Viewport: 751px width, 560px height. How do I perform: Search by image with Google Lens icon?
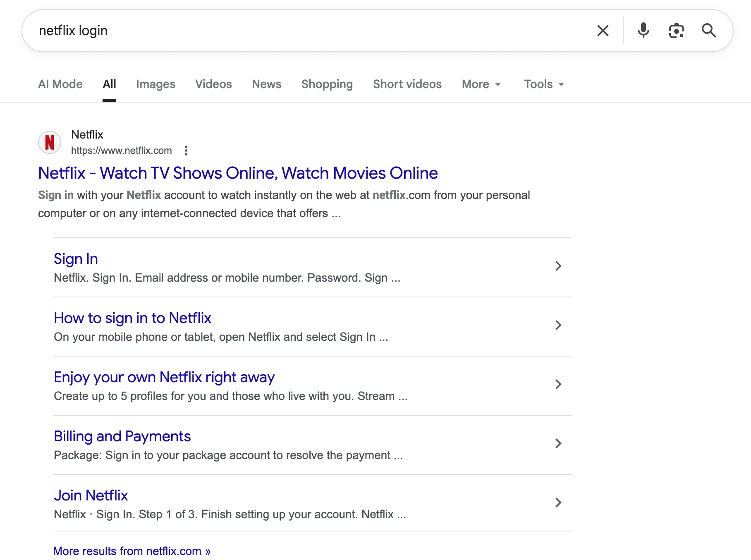(x=676, y=30)
